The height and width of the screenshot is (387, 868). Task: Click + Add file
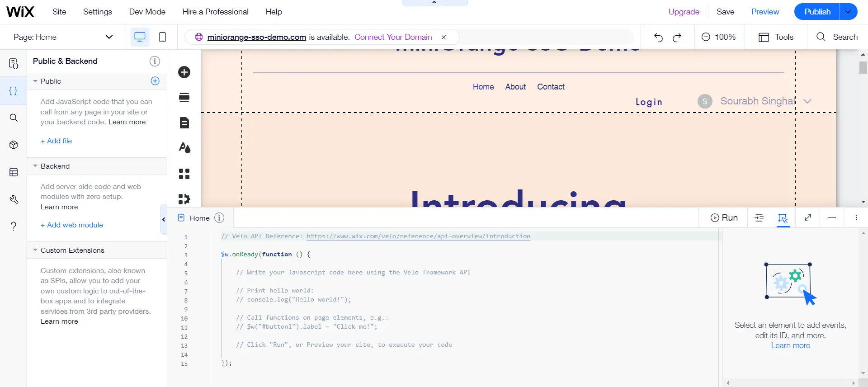[x=57, y=141]
